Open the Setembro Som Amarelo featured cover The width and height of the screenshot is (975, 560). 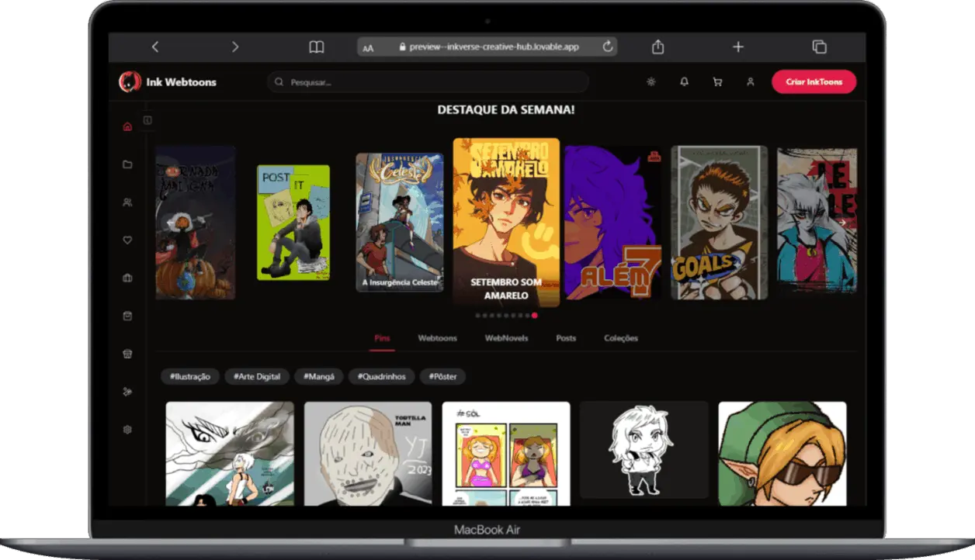click(506, 222)
